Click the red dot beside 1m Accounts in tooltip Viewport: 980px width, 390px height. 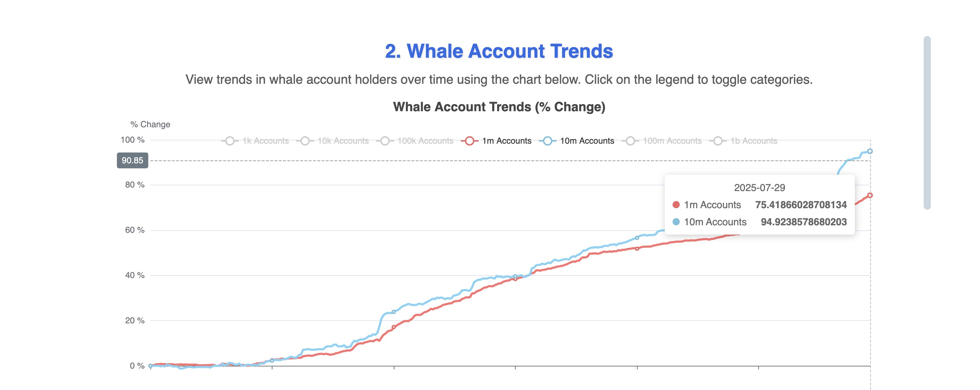coord(676,205)
